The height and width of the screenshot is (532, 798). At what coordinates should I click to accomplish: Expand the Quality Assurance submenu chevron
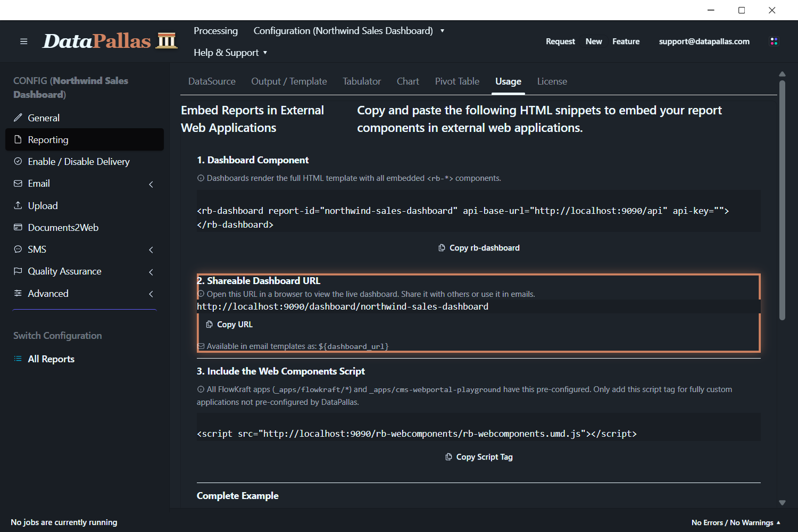click(151, 272)
